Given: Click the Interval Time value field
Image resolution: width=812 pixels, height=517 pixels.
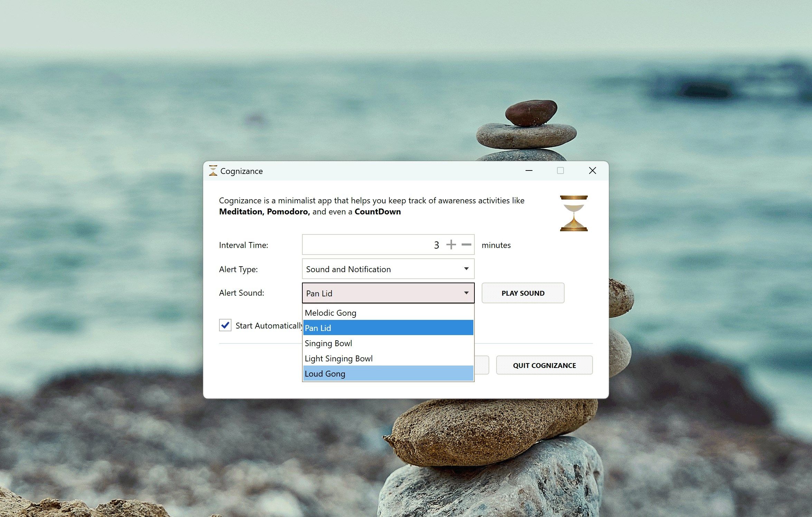Looking at the screenshot, I should click(x=388, y=245).
